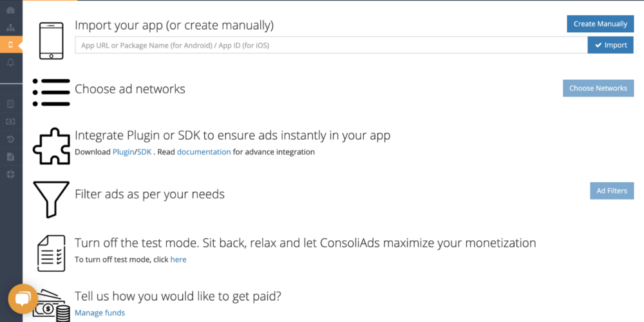This screenshot has height=322, width=644.
Task: Open the money bill icon in sidebar
Action: 11,122
